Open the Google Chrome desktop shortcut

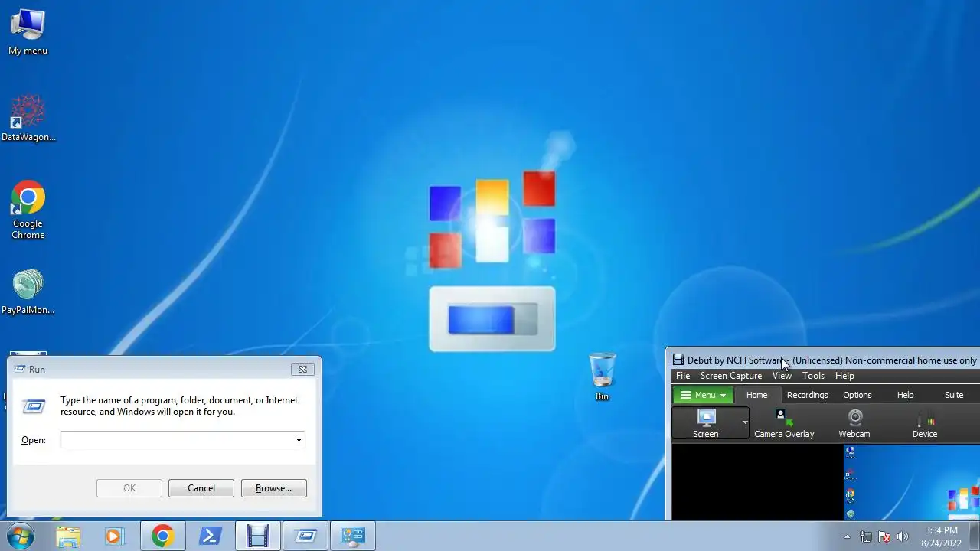[28, 210]
